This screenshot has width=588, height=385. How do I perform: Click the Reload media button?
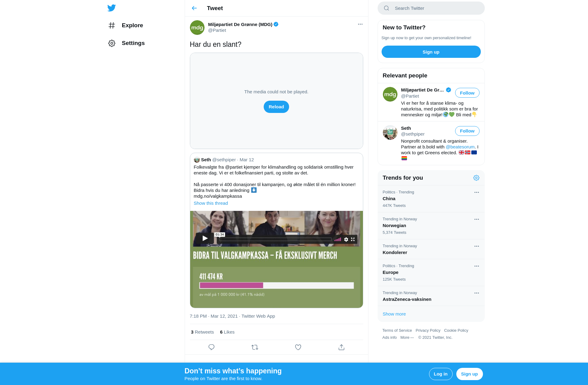point(276,107)
